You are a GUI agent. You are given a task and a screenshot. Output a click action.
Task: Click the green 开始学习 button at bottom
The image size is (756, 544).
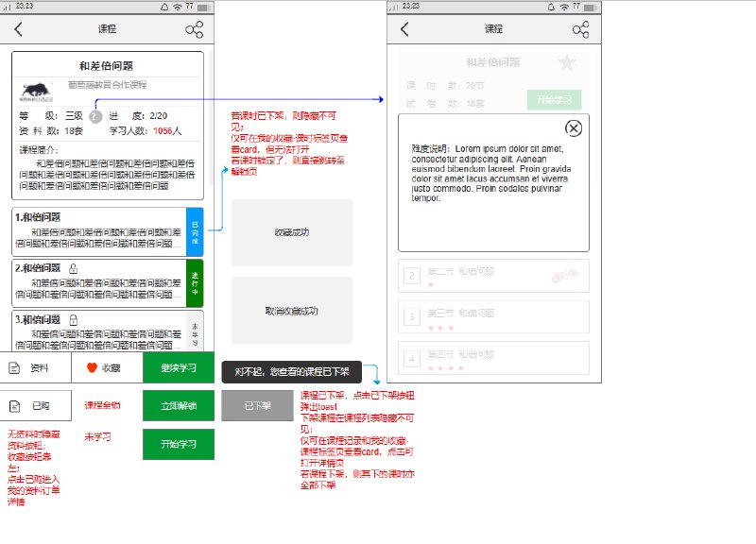(x=179, y=444)
